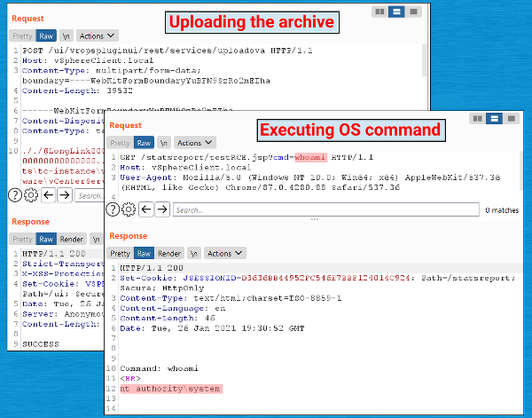Click the SUCCESS response text in back window
532x418 pixels.
click(41, 344)
